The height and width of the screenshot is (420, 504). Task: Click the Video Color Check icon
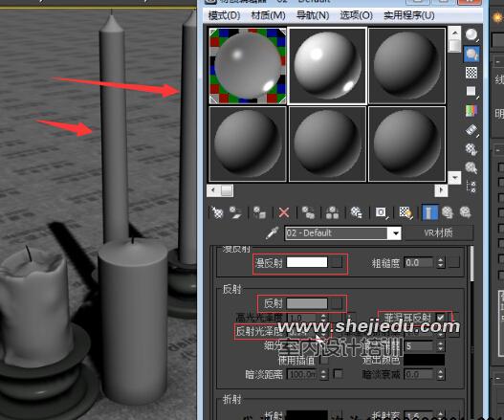click(471, 111)
